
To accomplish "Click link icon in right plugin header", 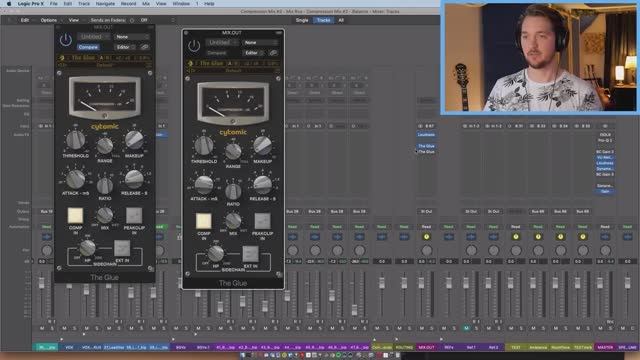I will pyautogui.click(x=273, y=53).
